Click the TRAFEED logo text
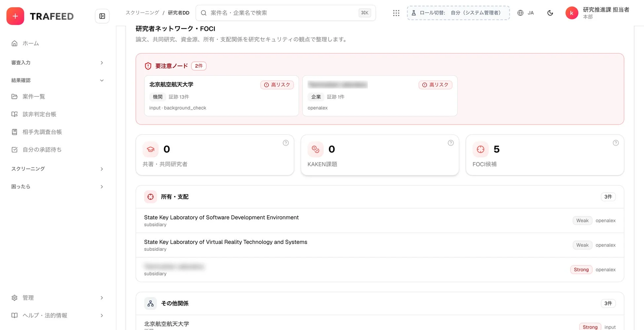Image resolution: width=644 pixels, height=330 pixels. click(52, 16)
